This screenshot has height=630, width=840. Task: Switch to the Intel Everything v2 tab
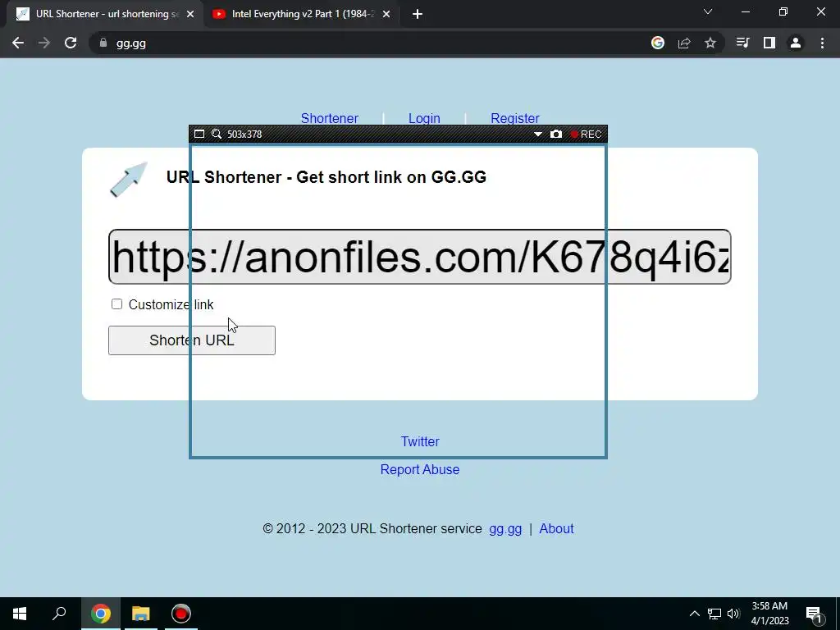(x=302, y=15)
